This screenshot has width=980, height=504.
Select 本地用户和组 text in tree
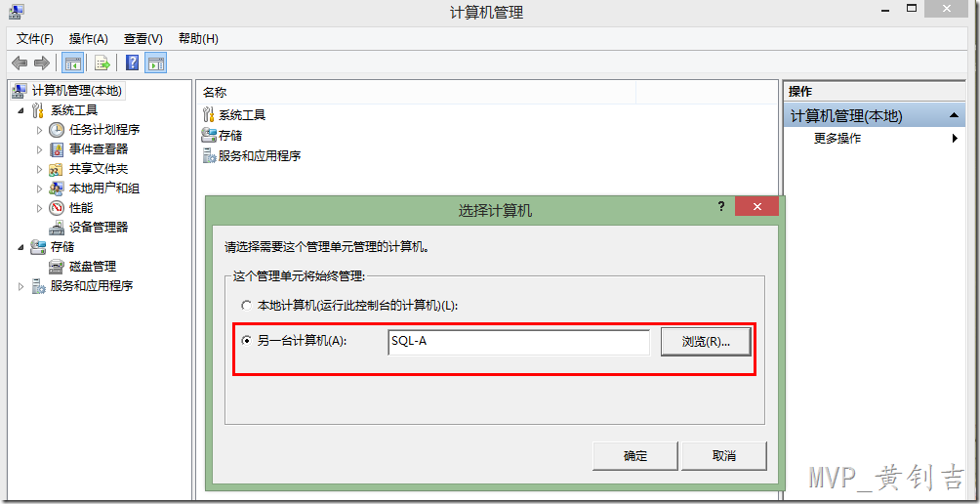(104, 189)
